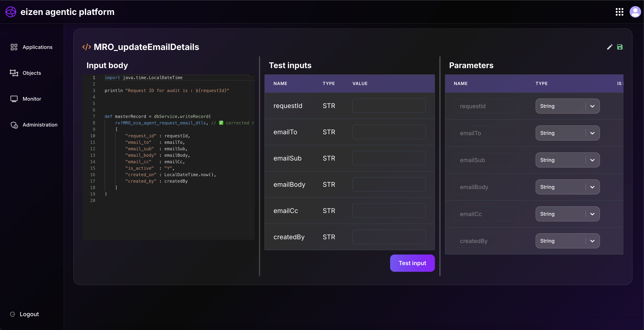Open the user profile avatar
The image size is (644, 330).
pyautogui.click(x=635, y=12)
